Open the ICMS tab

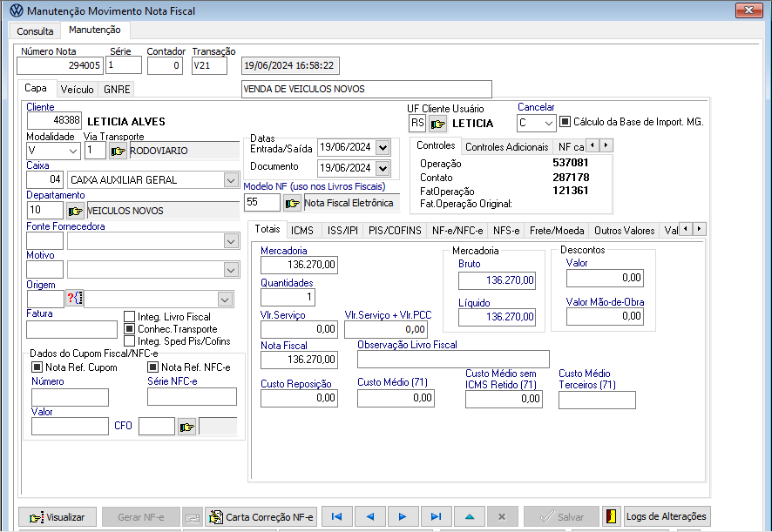tap(302, 231)
